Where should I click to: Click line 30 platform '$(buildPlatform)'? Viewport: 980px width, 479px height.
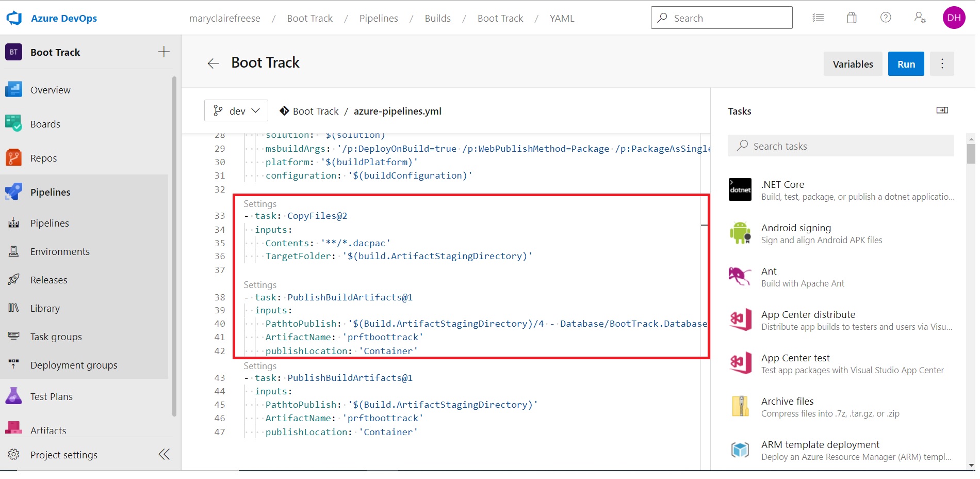click(341, 162)
